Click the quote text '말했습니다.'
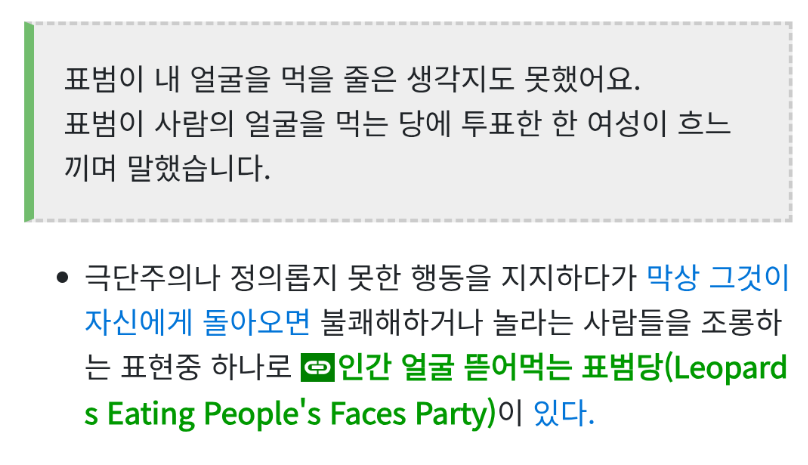The width and height of the screenshot is (808, 465). tap(198, 169)
